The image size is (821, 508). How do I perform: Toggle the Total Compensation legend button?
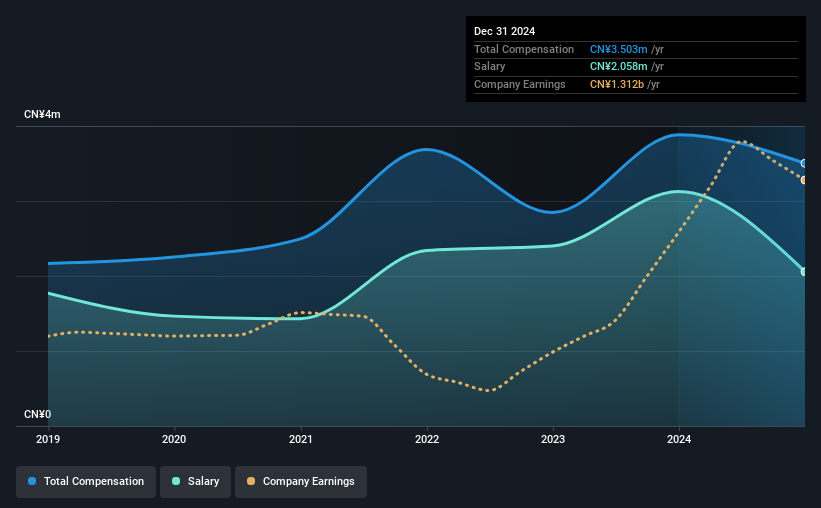click(x=86, y=482)
